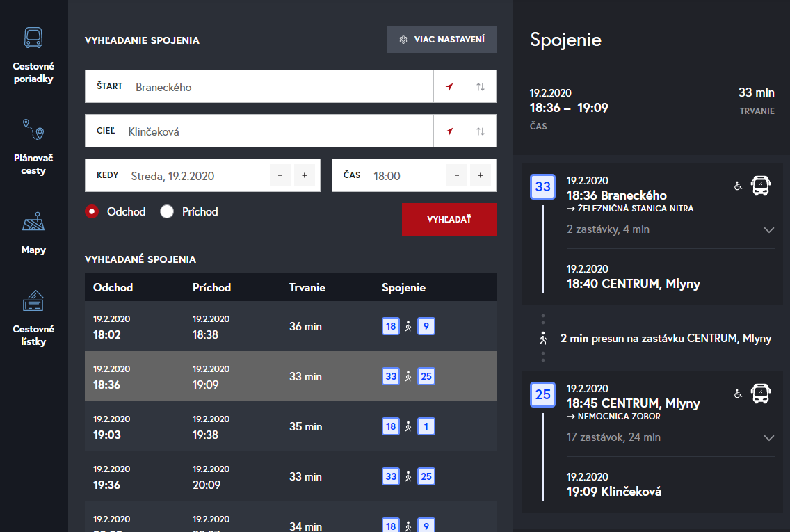Select the 18:02 connection row
790x532 pixels.
pyautogui.click(x=290, y=326)
